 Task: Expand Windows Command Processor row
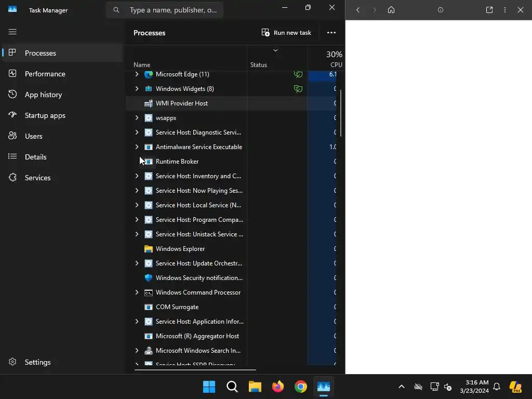137,292
